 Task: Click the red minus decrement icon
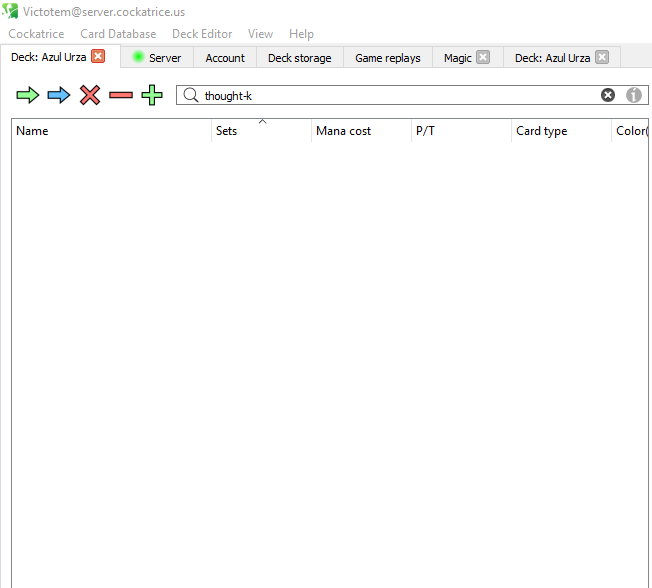click(121, 96)
